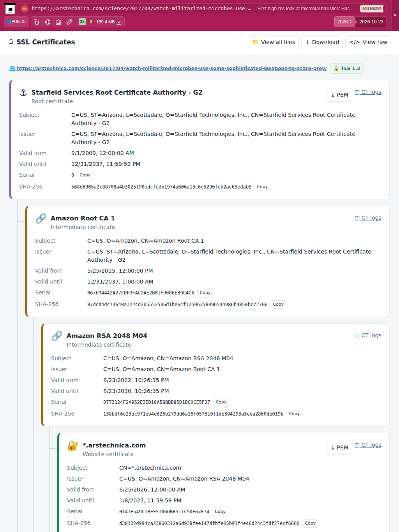This screenshot has width=399, height=532.
Task: Click the heading "Starfield Services Root Certificate Authority - G2"
Action: (x=117, y=93)
